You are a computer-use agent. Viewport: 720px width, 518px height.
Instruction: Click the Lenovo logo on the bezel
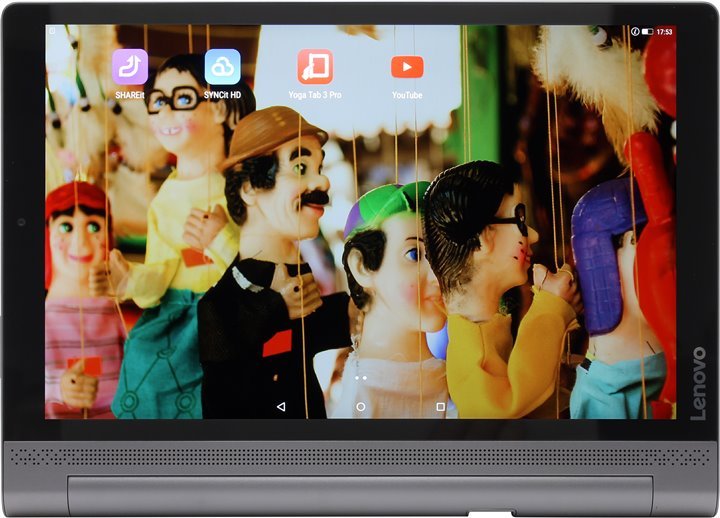coord(698,383)
